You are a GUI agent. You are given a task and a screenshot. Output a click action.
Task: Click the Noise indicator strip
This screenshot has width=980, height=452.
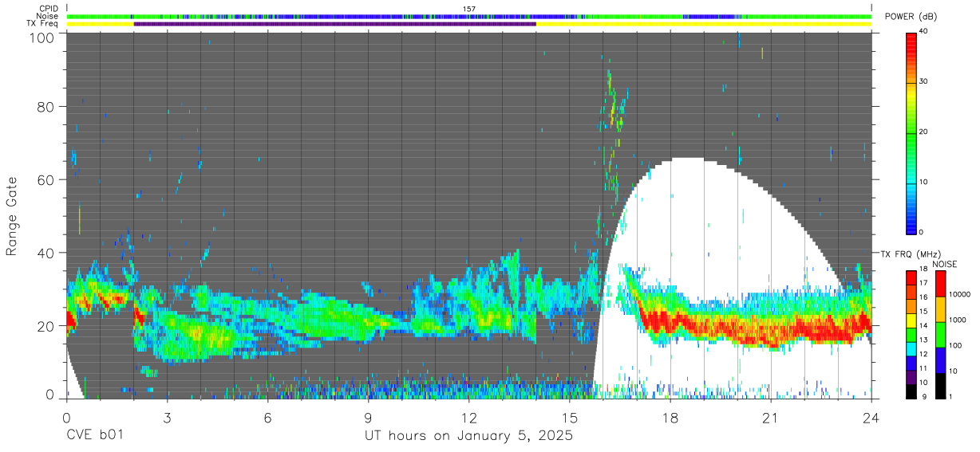tap(468, 16)
